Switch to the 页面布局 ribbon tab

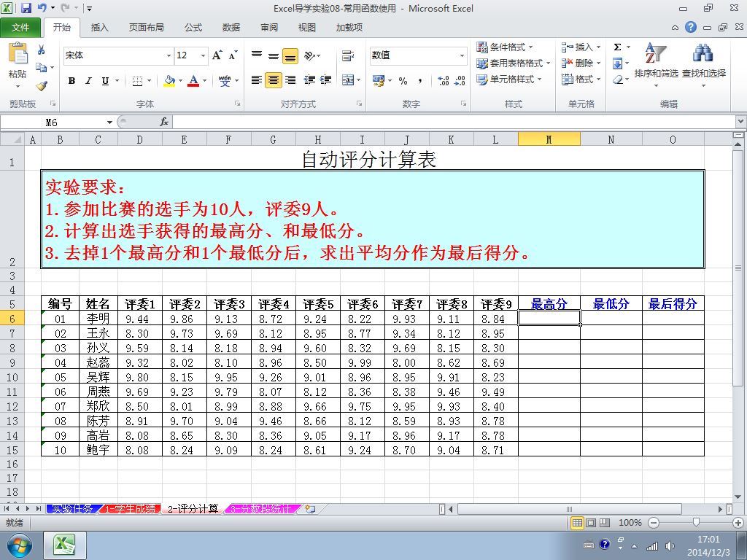[146, 28]
